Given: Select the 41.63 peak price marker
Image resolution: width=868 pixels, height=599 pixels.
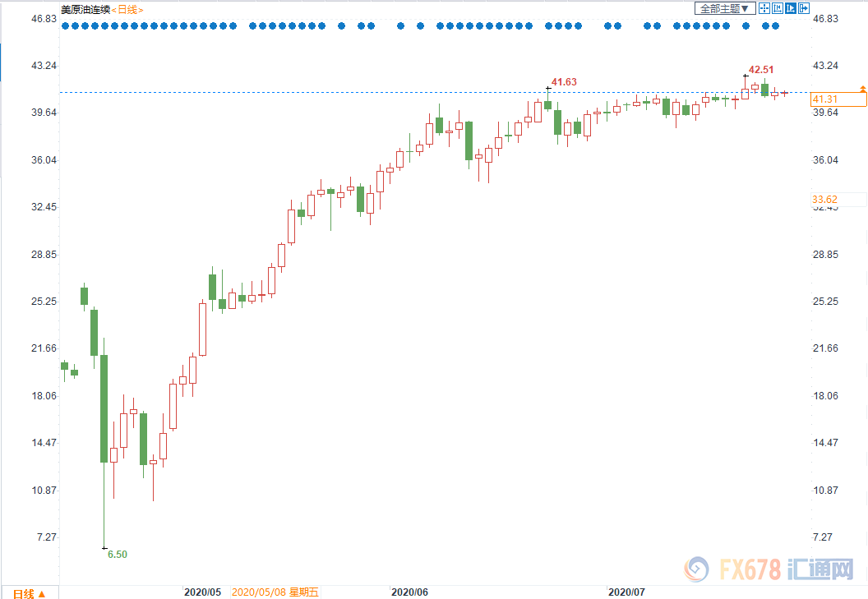Looking at the screenshot, I should (x=564, y=81).
